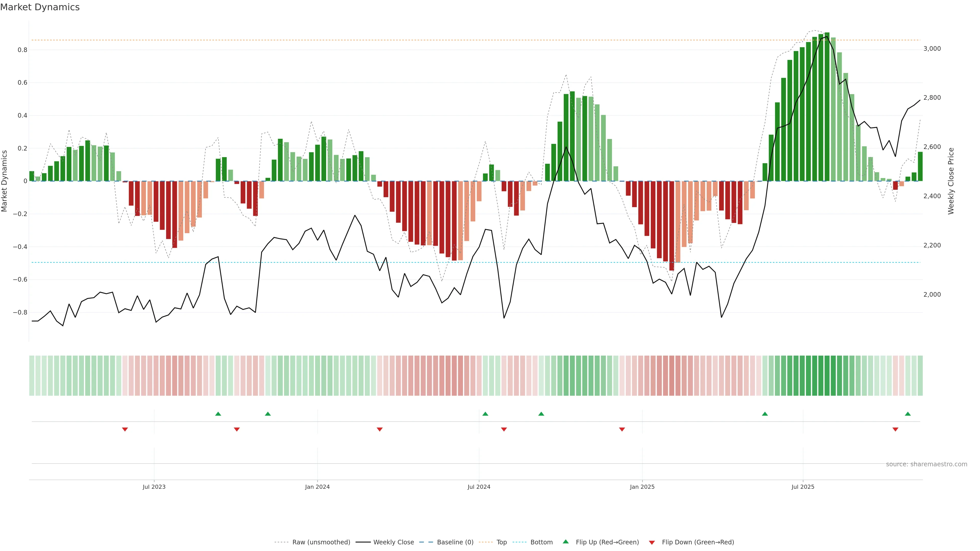Click the red flip-down marker before Jan 2025
Image resolution: width=980 pixels, height=551 pixels.
pyautogui.click(x=622, y=429)
